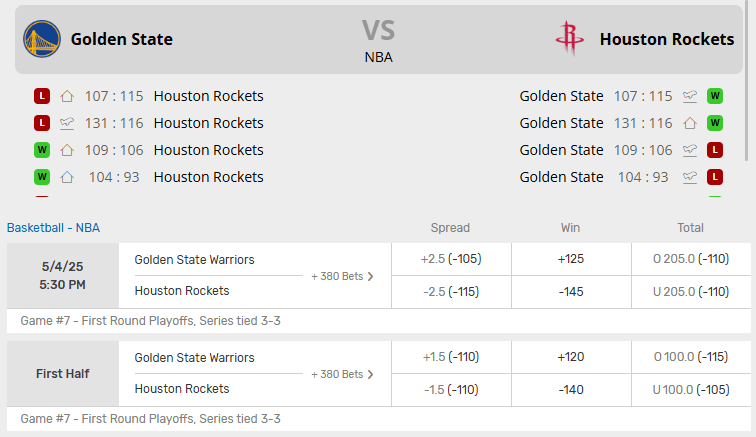Select First Half under U 100.0 (-105)
The height and width of the screenshot is (437, 756).
[690, 389]
